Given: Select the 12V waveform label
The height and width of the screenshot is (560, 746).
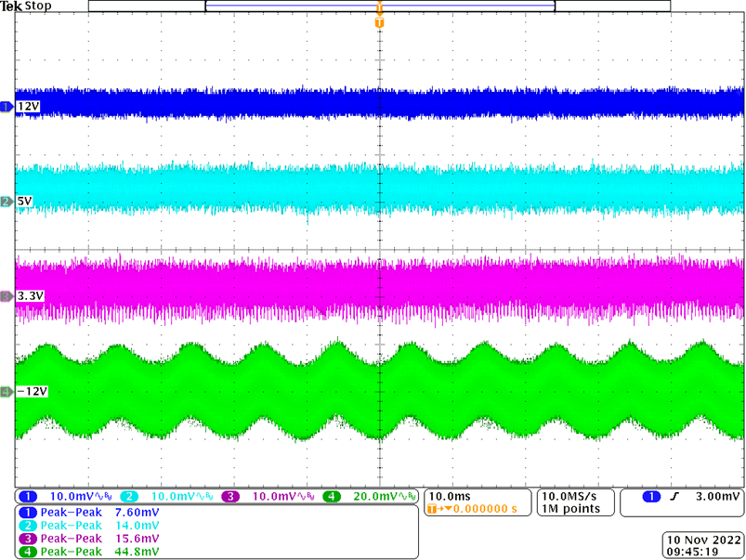Looking at the screenshot, I should tap(28, 107).
